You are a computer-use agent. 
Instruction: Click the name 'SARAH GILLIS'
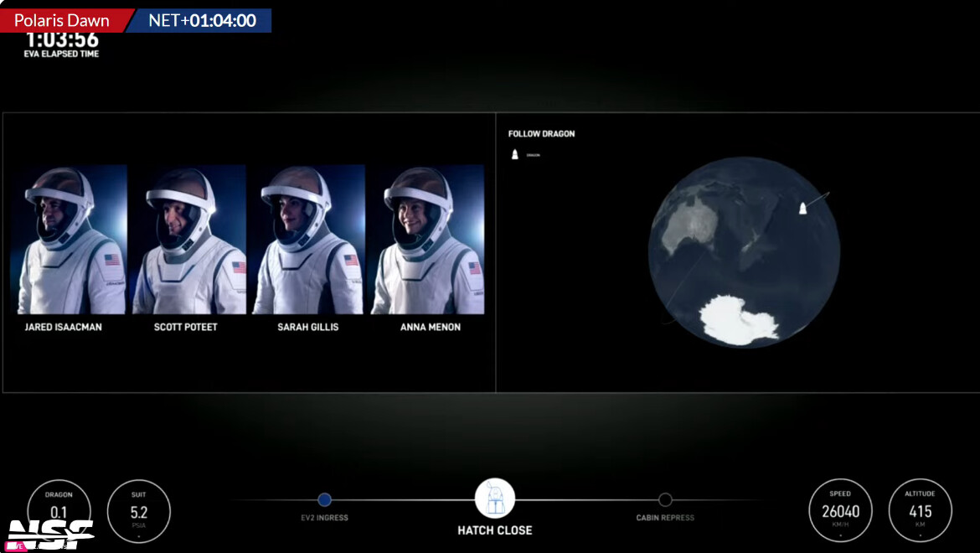(308, 327)
